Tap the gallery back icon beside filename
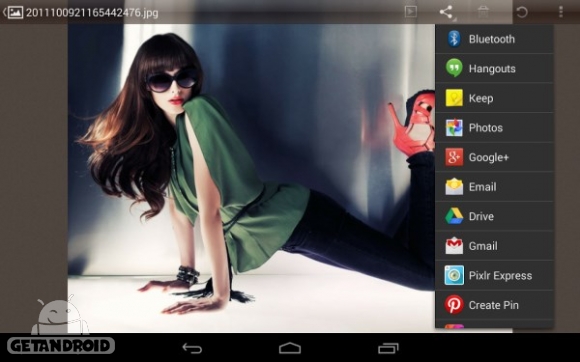Image resolution: width=580 pixels, height=362 pixels. [13, 13]
